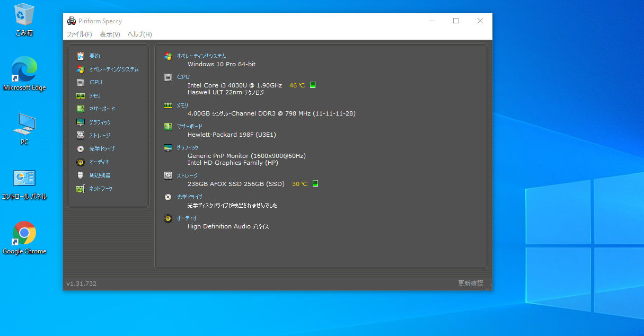Image resolution: width=644 pixels, height=336 pixels.
Task: Open the ヘルプ(H) menu
Action: pos(140,34)
